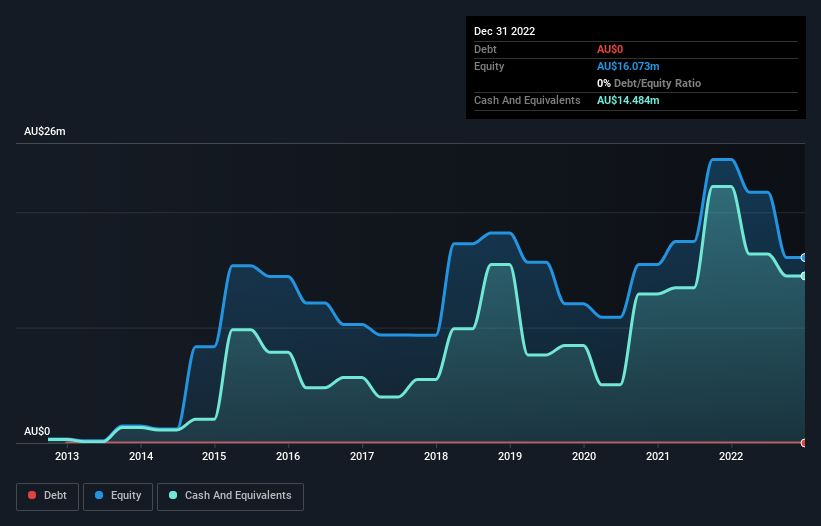Screen dimensions: 821x526
Task: Click the AU$0 debt value in tooltip
Action: tap(610, 49)
